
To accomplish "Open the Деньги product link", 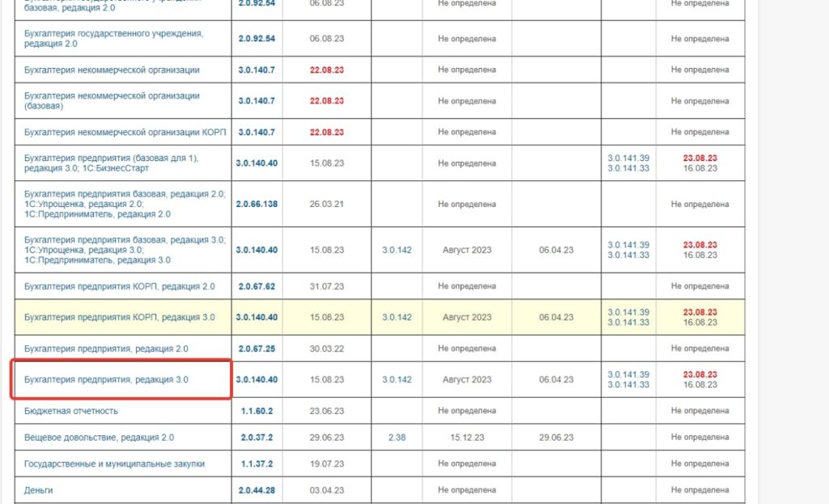I will [39, 490].
